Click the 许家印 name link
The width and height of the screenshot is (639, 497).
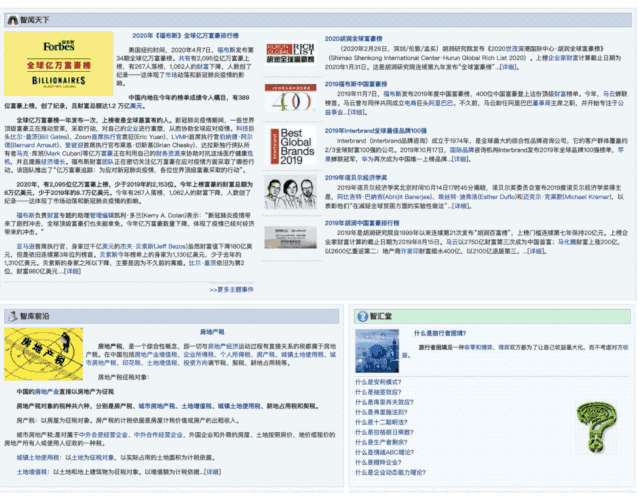410,251
